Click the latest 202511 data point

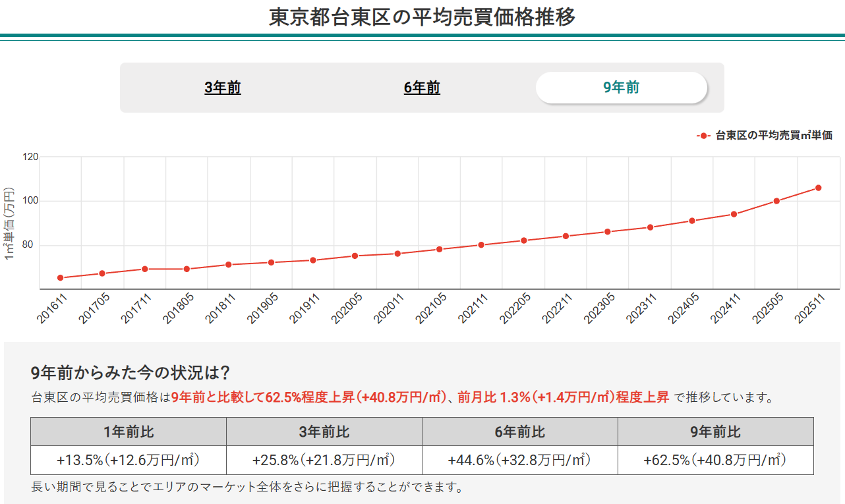click(x=819, y=186)
